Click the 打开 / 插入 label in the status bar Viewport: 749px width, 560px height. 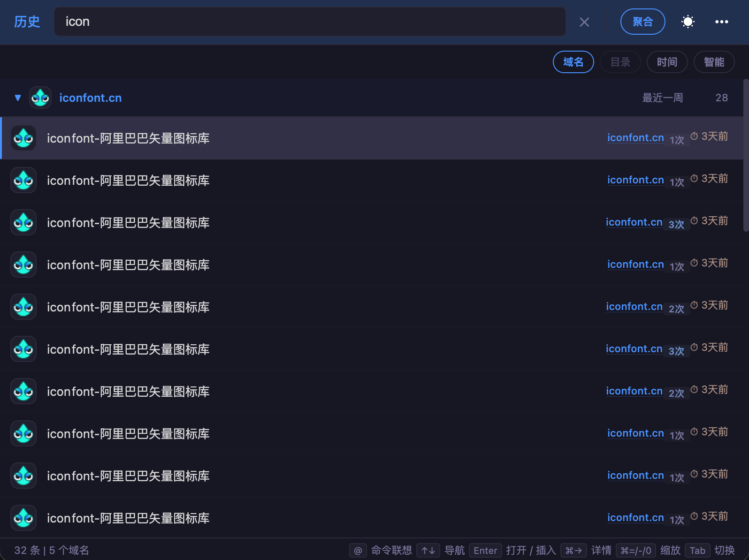[x=531, y=550]
